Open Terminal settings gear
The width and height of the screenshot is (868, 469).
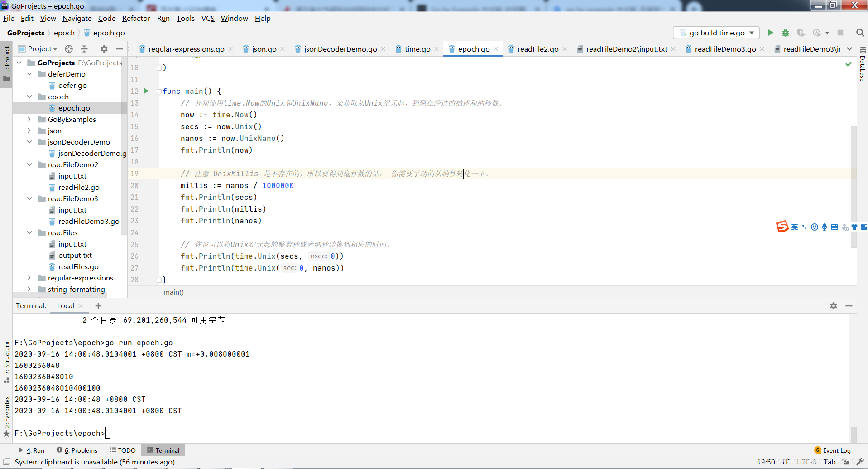834,306
